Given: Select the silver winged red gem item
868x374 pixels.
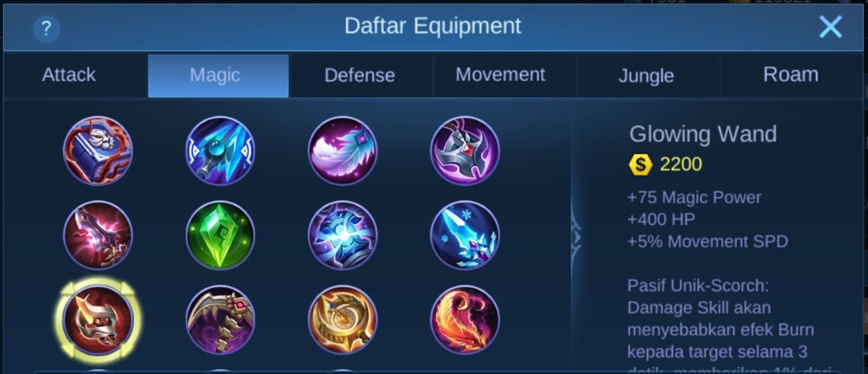Looking at the screenshot, I should [465, 151].
